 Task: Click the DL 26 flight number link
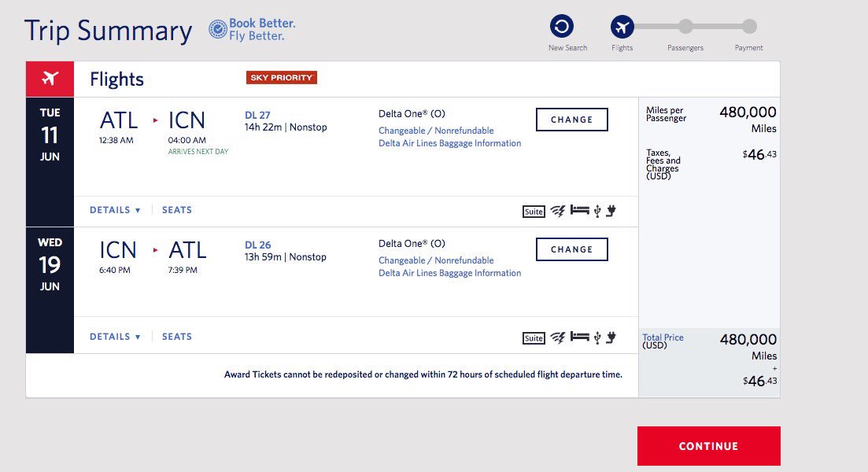[x=258, y=245]
